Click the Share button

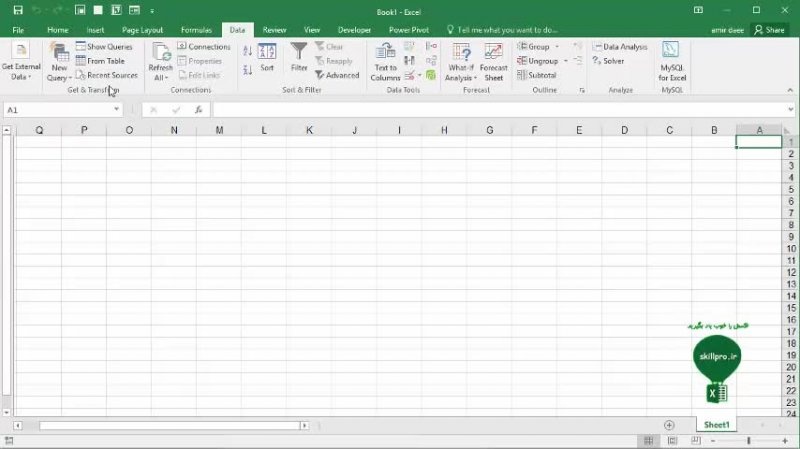(x=769, y=30)
